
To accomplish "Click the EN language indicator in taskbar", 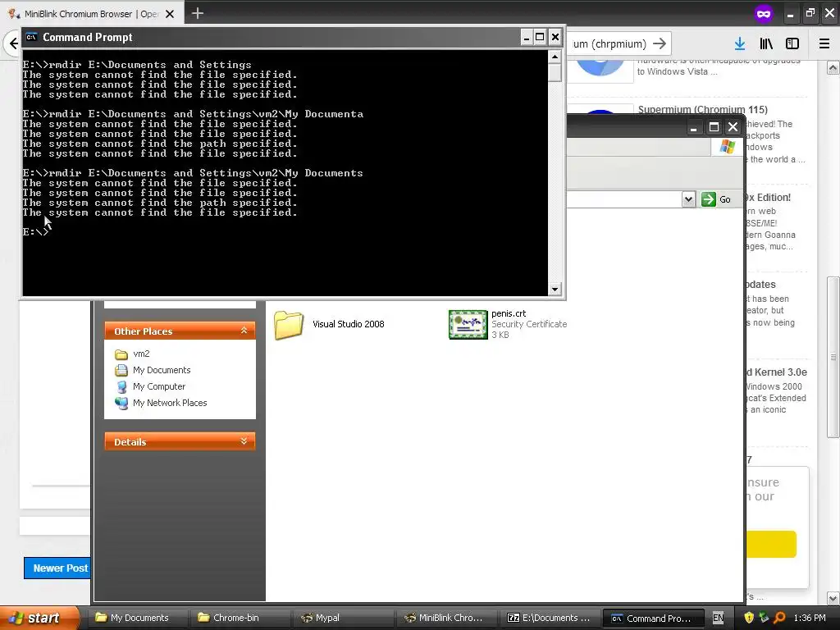I will 718,618.
